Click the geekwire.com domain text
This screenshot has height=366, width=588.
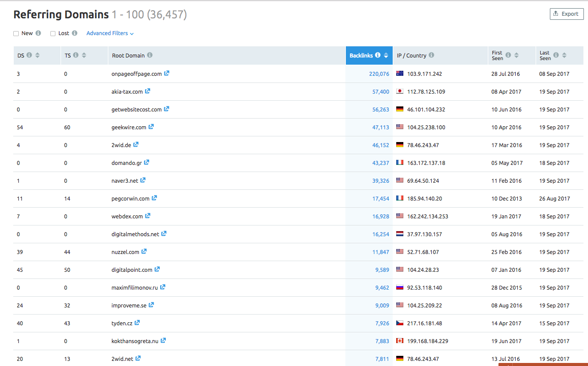click(129, 128)
